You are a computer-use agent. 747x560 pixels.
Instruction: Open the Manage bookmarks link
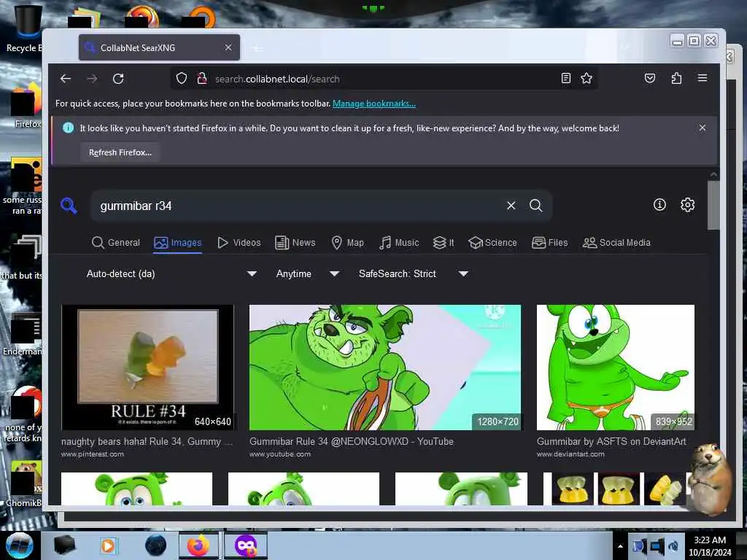point(374,104)
